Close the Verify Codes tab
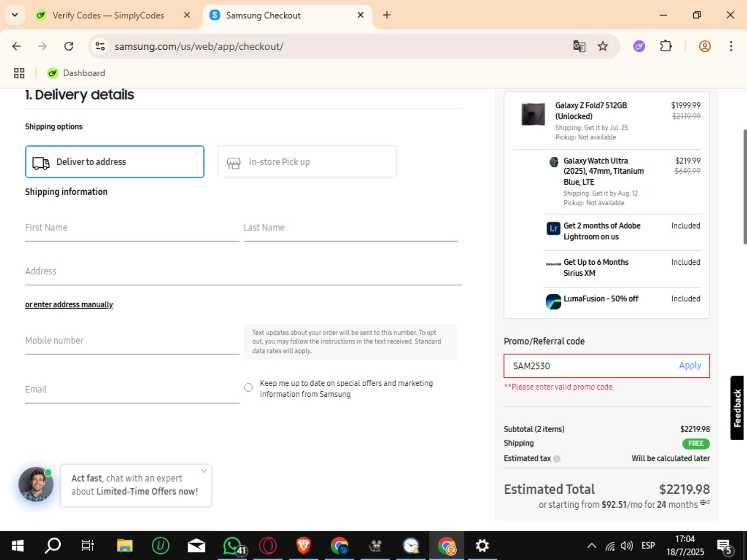The width and height of the screenshot is (747, 560). pos(187,15)
